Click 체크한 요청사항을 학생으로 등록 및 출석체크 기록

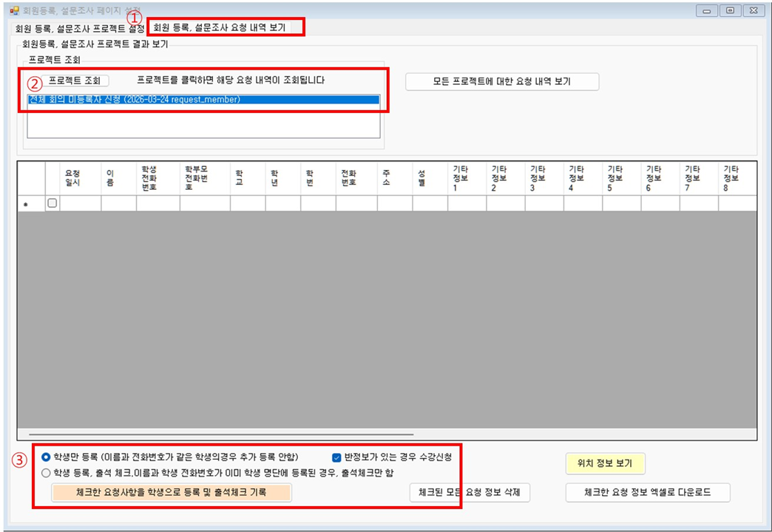point(171,492)
